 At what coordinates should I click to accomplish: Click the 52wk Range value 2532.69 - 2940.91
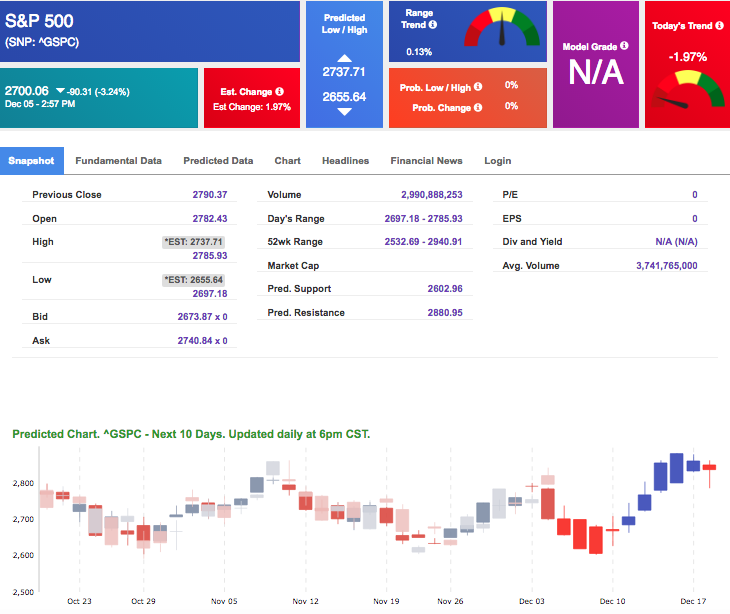pyautogui.click(x=423, y=242)
